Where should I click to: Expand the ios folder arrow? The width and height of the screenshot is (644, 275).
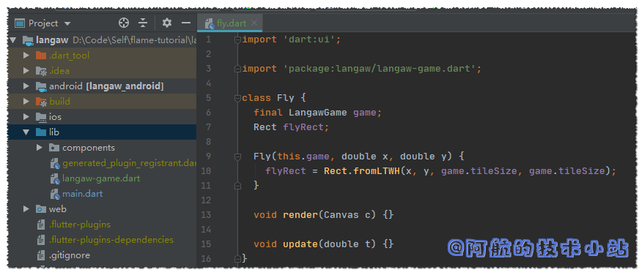(x=26, y=117)
